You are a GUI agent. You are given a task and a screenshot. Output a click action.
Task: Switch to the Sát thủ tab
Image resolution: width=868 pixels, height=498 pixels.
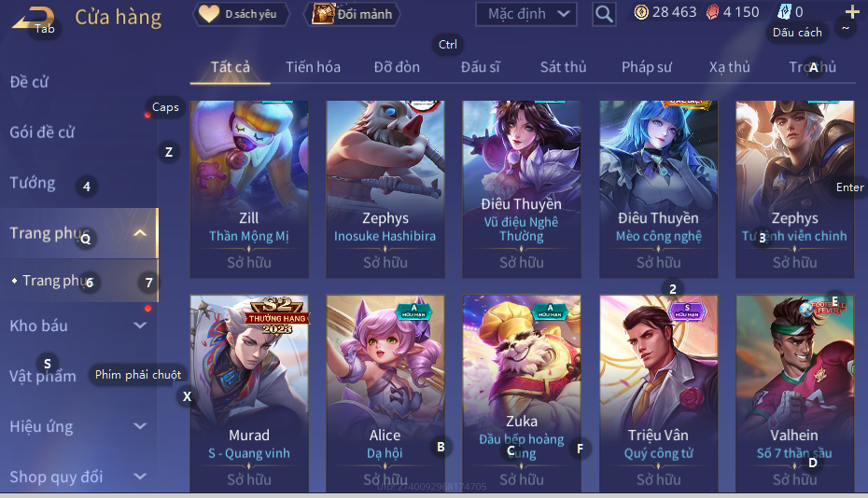click(x=563, y=67)
